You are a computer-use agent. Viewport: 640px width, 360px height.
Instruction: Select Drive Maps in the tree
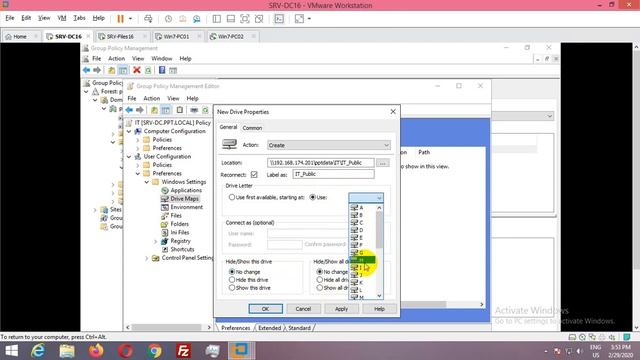(184, 199)
